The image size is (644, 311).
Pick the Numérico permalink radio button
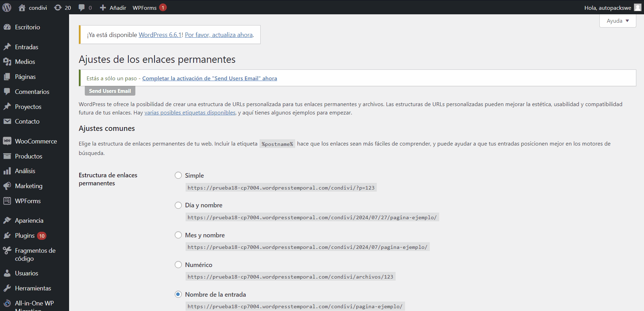click(178, 265)
